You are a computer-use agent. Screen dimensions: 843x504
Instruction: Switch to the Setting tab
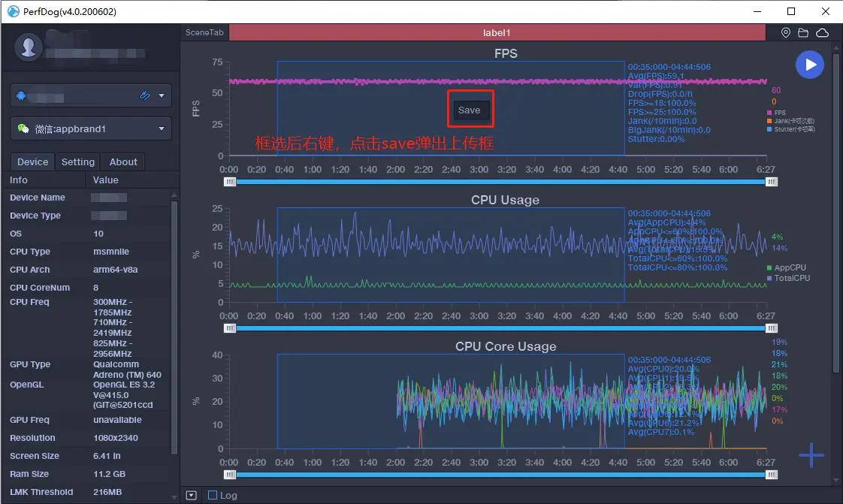78,161
